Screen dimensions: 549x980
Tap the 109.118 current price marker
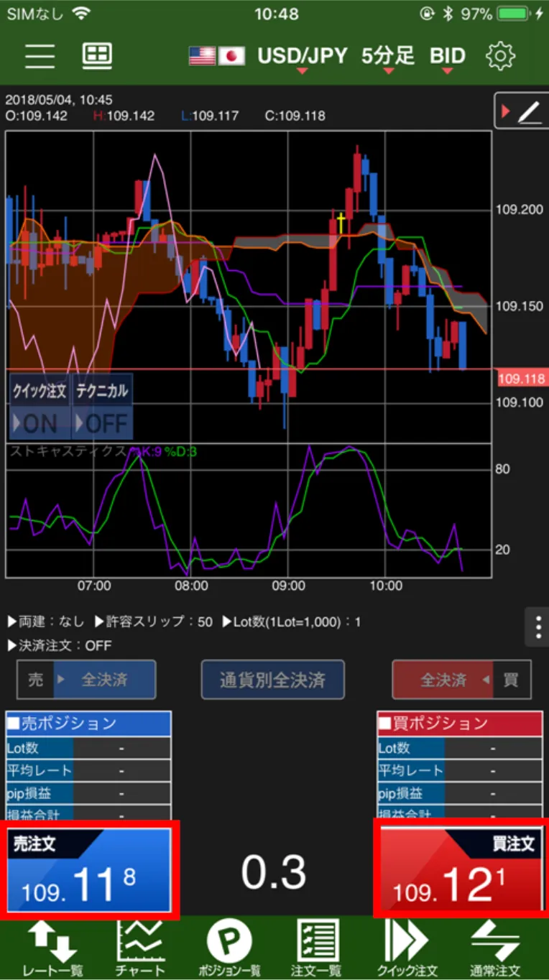[x=521, y=379]
